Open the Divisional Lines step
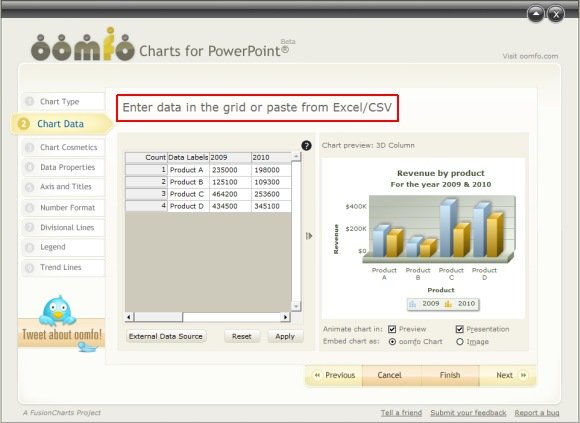The width and height of the screenshot is (580, 423). 63,227
